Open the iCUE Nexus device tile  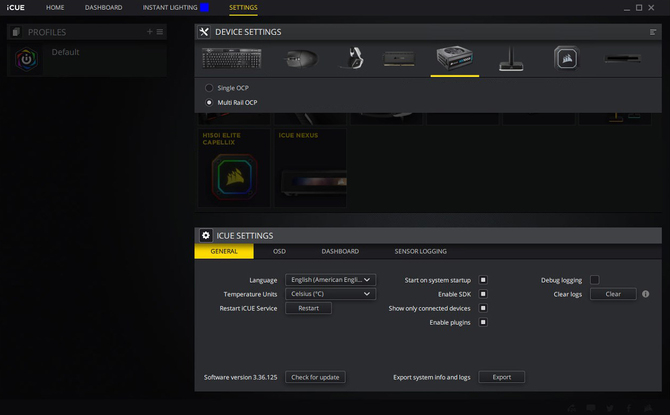311,168
